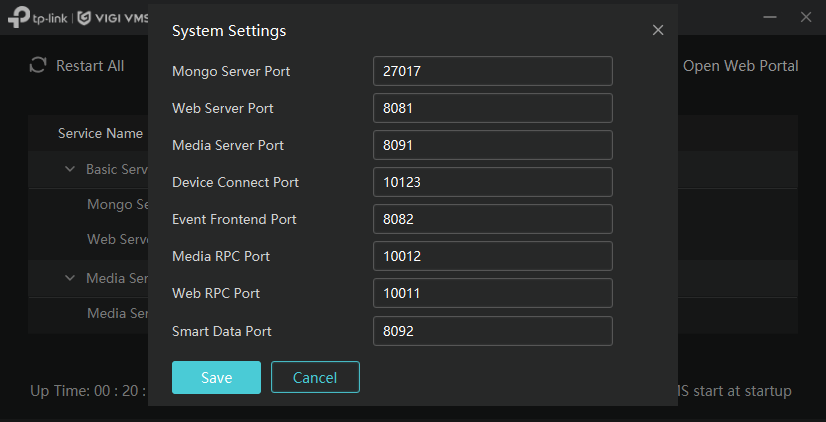Edit the Web Server Port field
The image size is (826, 422).
click(x=493, y=108)
